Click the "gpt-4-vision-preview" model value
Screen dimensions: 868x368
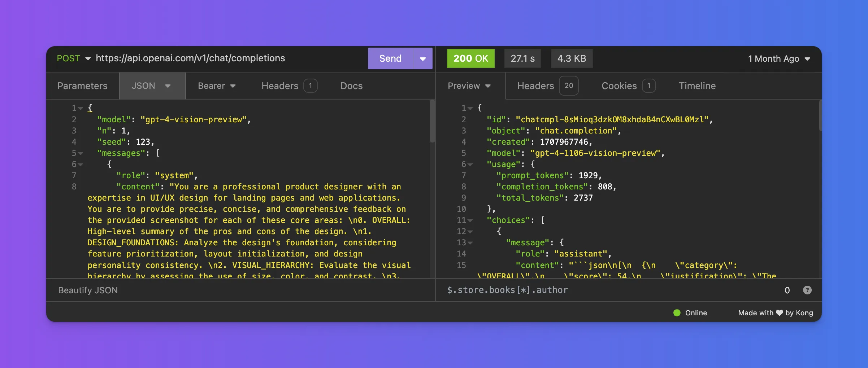click(x=193, y=119)
